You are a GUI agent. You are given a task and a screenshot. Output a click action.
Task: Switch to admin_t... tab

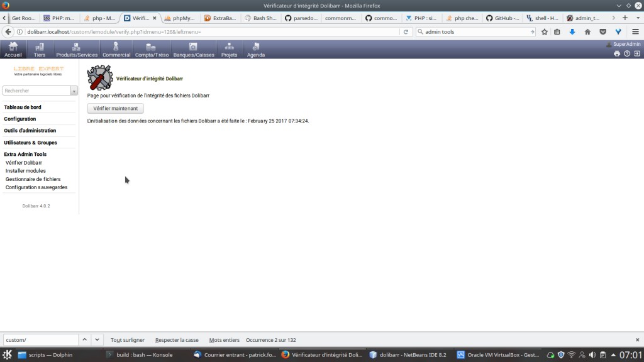pos(583,18)
